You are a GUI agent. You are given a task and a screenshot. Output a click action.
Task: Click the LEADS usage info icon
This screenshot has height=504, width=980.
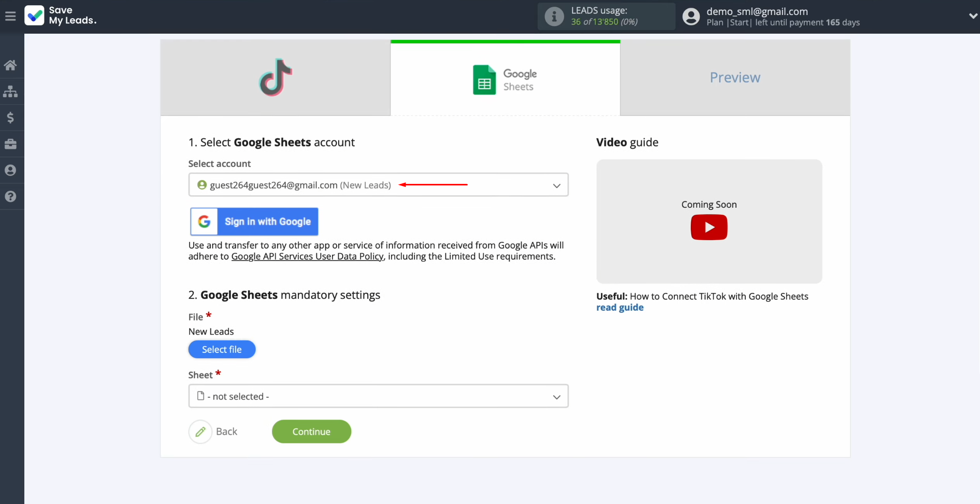click(x=554, y=17)
